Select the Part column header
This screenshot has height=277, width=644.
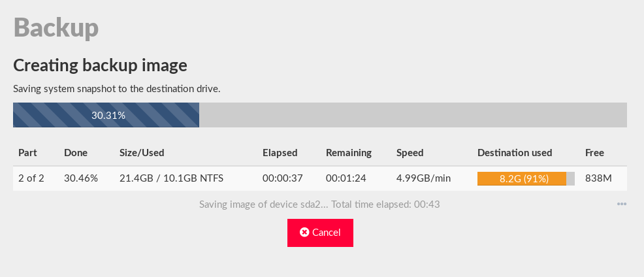(27, 153)
